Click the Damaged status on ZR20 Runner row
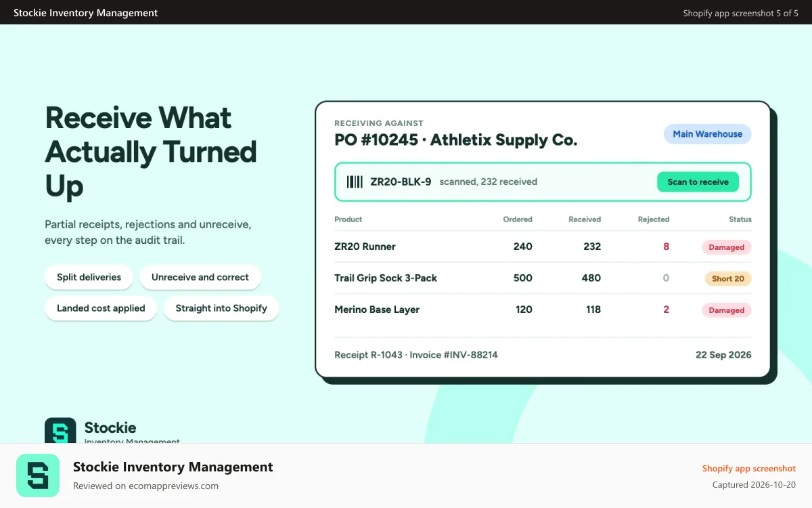This screenshot has width=812, height=508. coord(726,247)
